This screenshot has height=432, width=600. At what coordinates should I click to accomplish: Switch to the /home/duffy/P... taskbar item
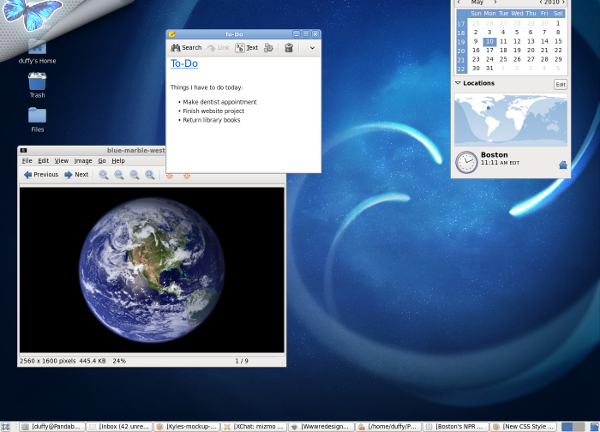pos(389,427)
